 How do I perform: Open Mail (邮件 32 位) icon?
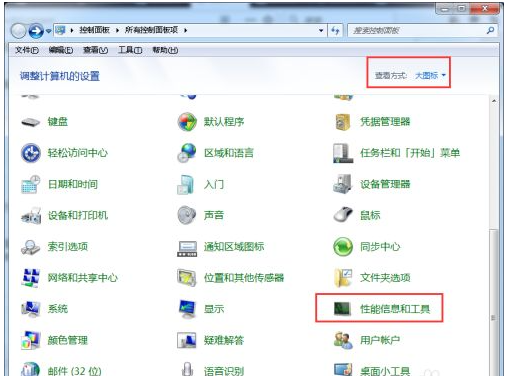pyautogui.click(x=31, y=369)
